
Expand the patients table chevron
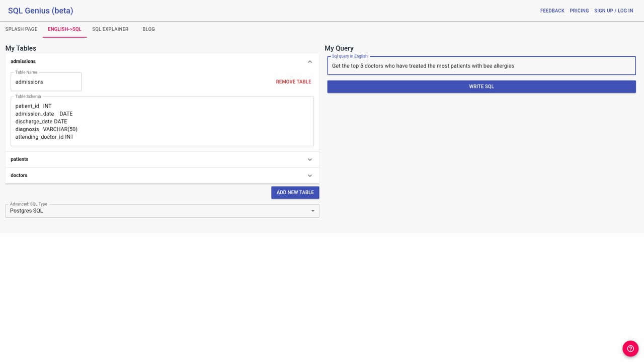pyautogui.click(x=310, y=159)
